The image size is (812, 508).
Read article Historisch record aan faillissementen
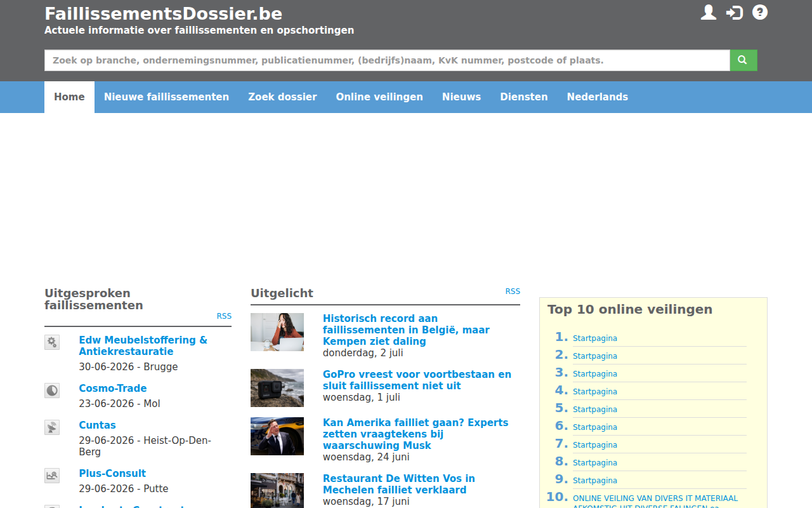(x=406, y=330)
